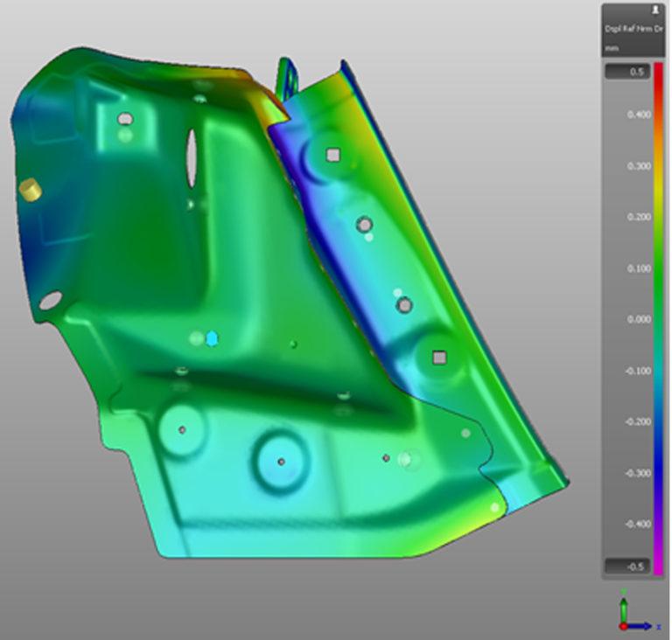This screenshot has height=640, width=672.
Task: Select the cyan point marker on the model
Action: coord(212,338)
